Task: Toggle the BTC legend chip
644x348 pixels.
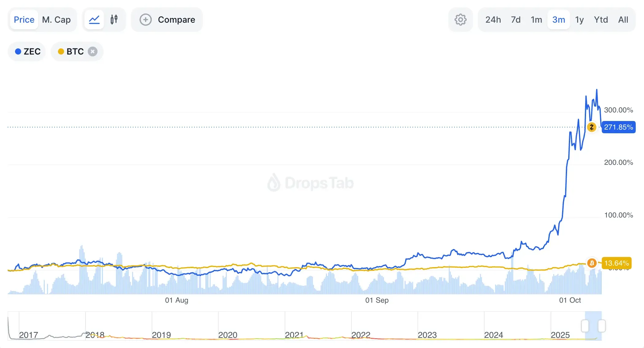Action: (73, 51)
